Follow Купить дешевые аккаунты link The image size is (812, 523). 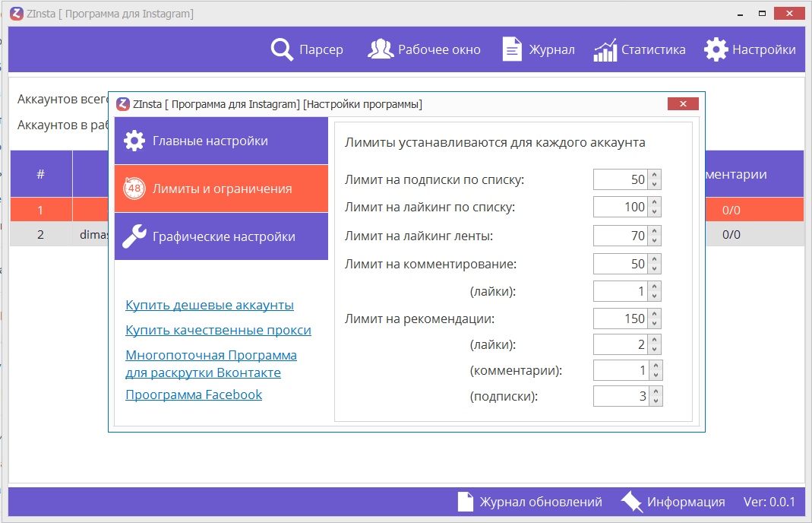coord(210,306)
